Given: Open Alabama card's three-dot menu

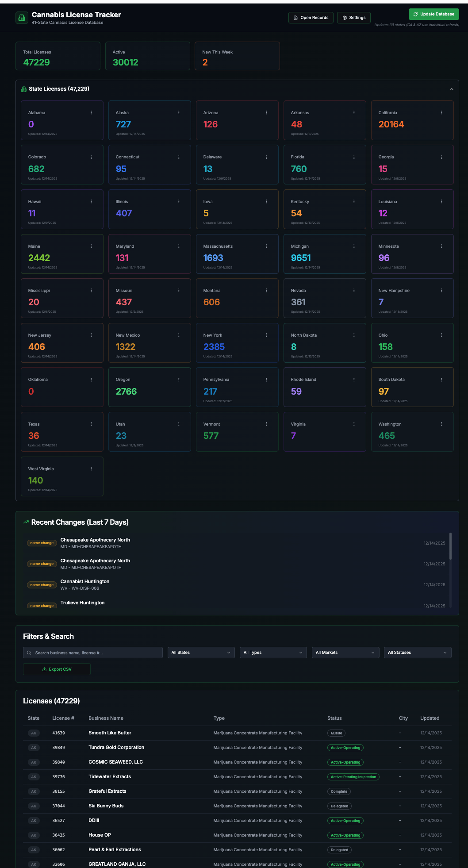Looking at the screenshot, I should pyautogui.click(x=91, y=113).
